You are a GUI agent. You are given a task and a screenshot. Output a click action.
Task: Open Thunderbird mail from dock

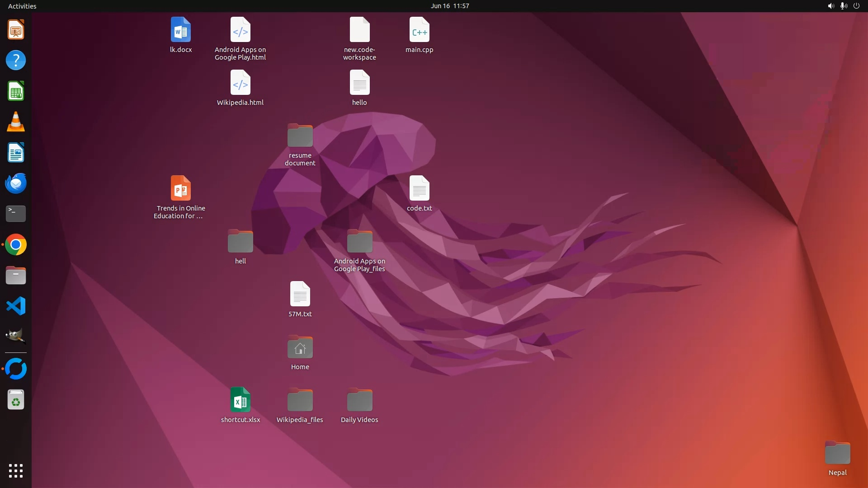tap(16, 183)
